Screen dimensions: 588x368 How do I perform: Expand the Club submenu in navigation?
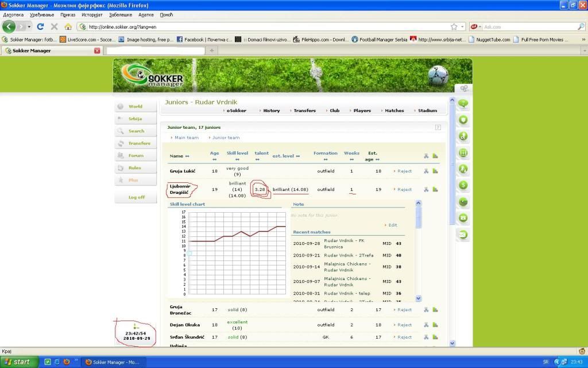point(333,110)
